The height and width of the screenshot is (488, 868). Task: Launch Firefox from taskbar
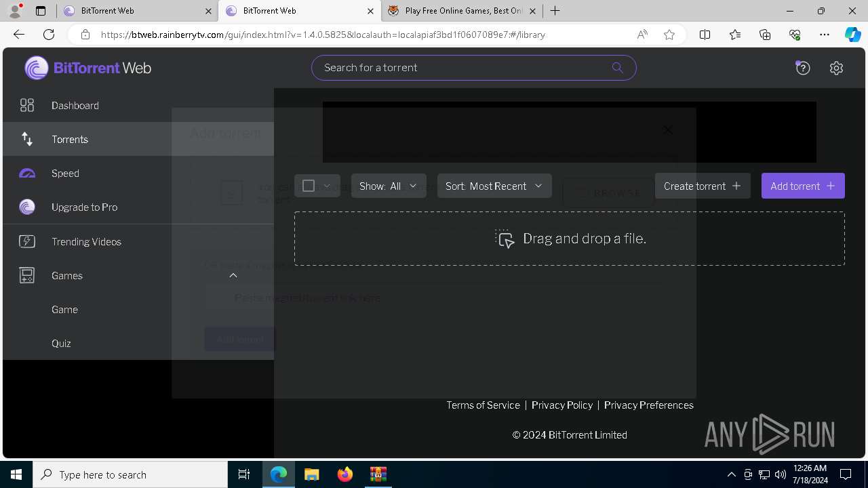point(345,474)
